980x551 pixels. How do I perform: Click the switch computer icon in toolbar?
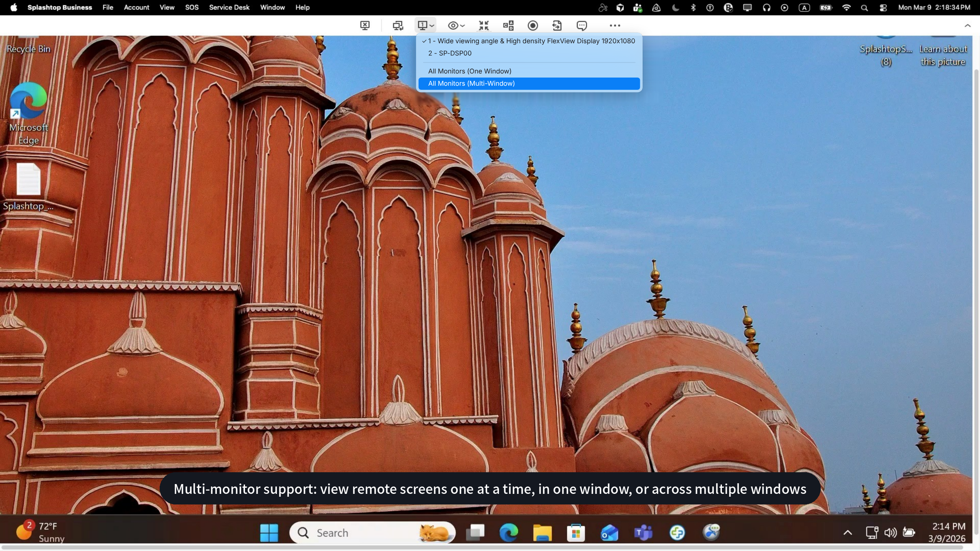pyautogui.click(x=398, y=25)
